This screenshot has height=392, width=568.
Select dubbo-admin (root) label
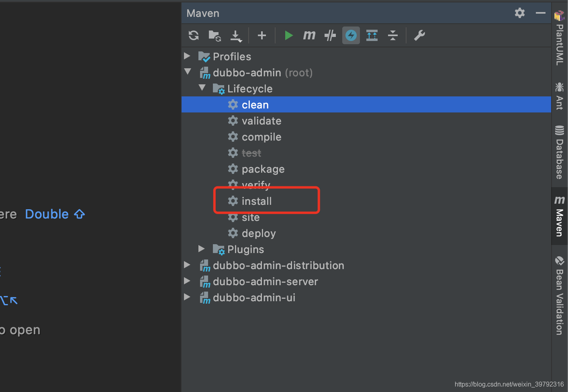263,72
